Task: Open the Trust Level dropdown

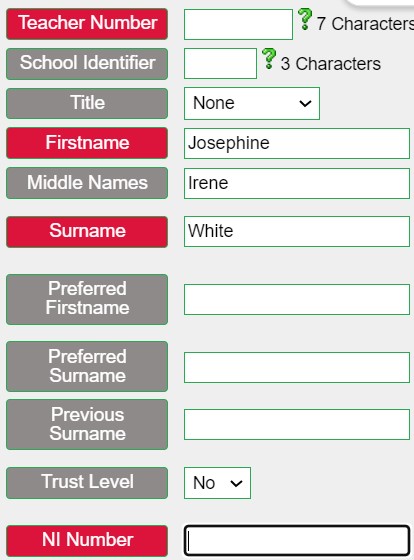Action: pos(217,483)
